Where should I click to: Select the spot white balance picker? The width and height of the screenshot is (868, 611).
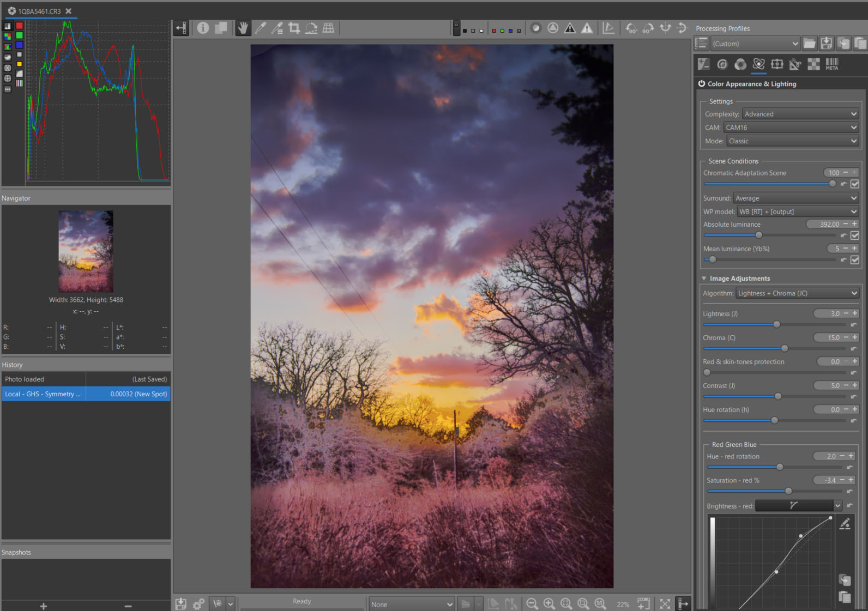click(x=261, y=28)
